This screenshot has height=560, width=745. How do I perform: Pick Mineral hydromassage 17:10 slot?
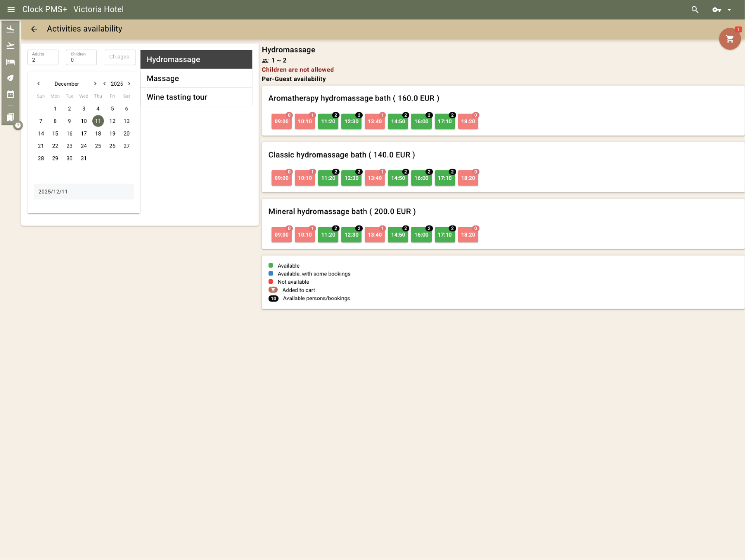click(444, 235)
